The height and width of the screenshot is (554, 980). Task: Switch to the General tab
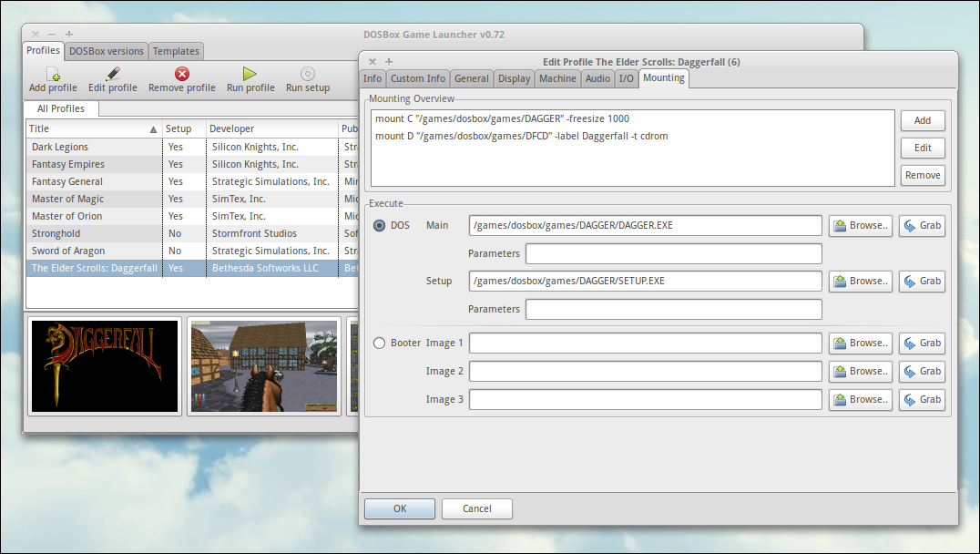[x=471, y=78]
